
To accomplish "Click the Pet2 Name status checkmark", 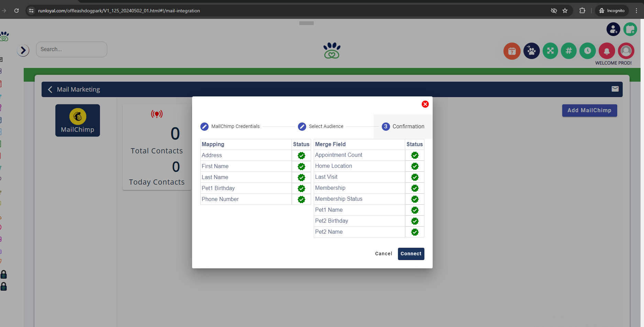I will pyautogui.click(x=415, y=232).
